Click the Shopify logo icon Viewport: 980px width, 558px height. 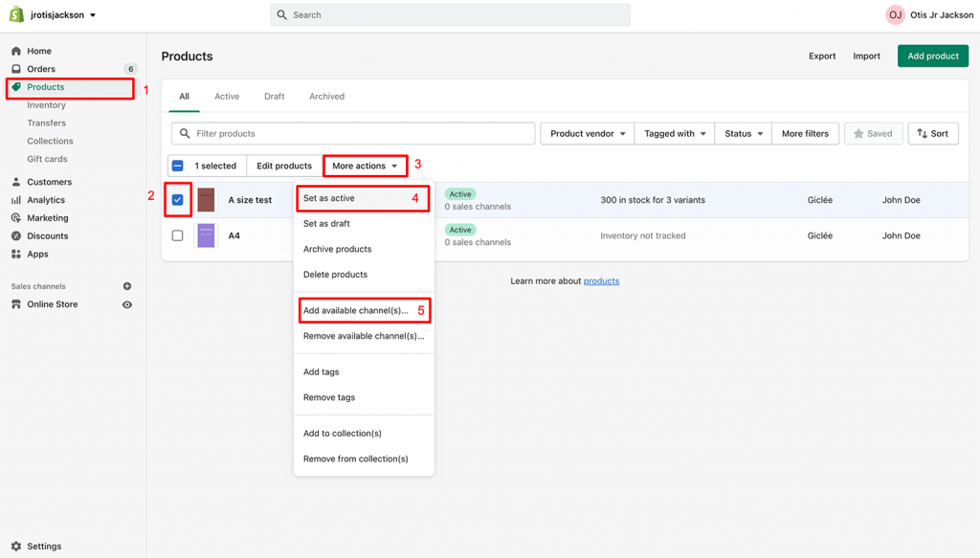click(17, 14)
